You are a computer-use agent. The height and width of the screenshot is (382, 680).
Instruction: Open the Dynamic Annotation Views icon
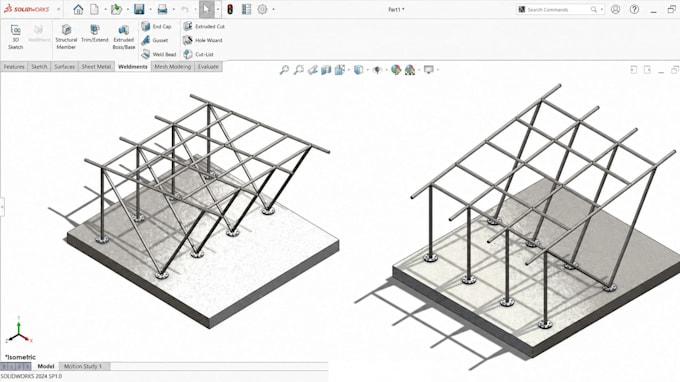click(340, 69)
